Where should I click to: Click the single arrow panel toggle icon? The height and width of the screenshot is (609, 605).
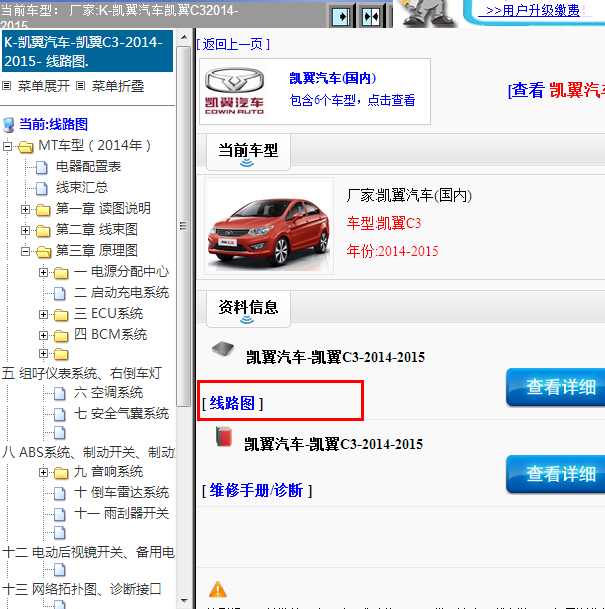click(342, 17)
